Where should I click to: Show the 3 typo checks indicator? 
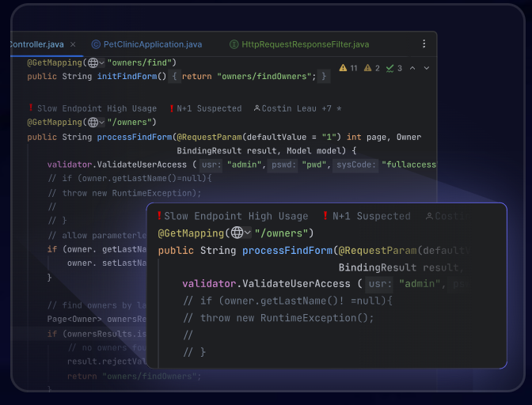394,68
